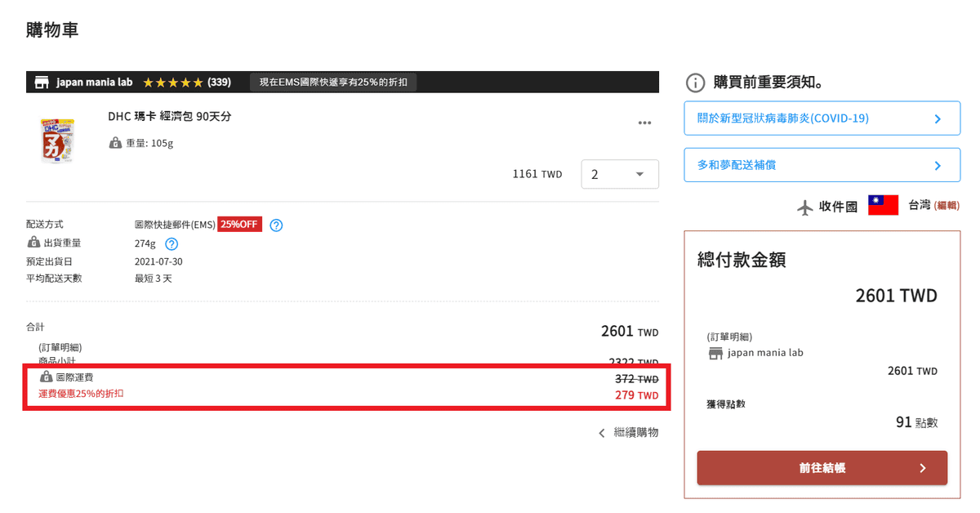Click the help icon beside EMS 25%OFF
980x513 pixels.
(x=276, y=225)
